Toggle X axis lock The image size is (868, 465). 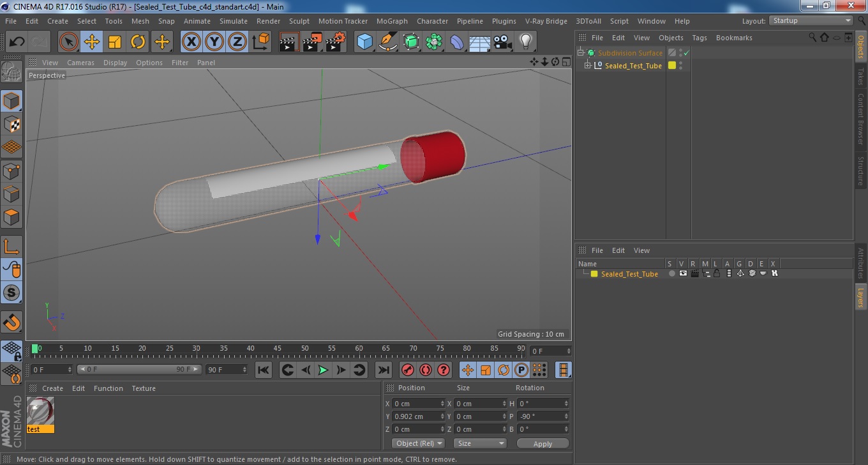(x=191, y=42)
